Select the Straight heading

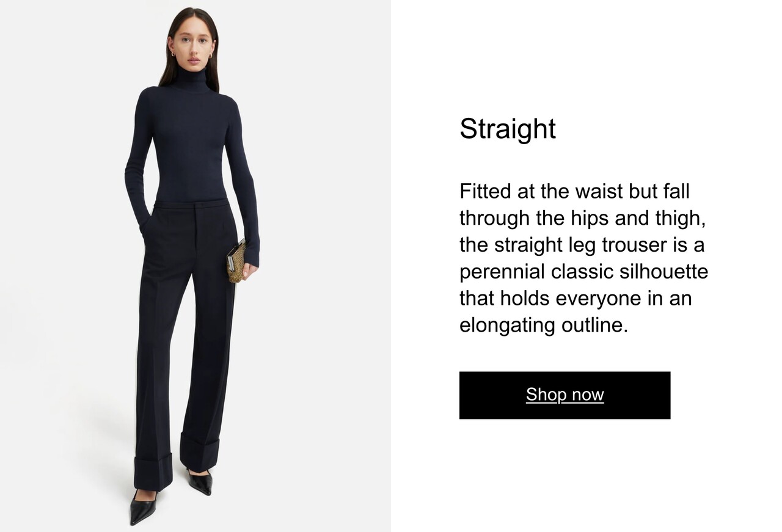pos(508,129)
